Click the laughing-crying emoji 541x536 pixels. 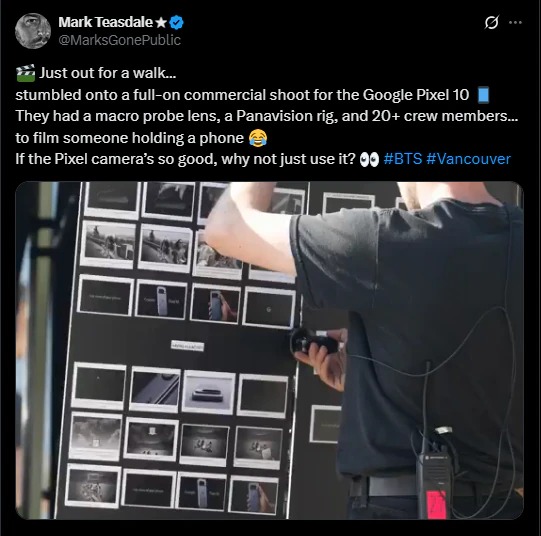click(258, 138)
